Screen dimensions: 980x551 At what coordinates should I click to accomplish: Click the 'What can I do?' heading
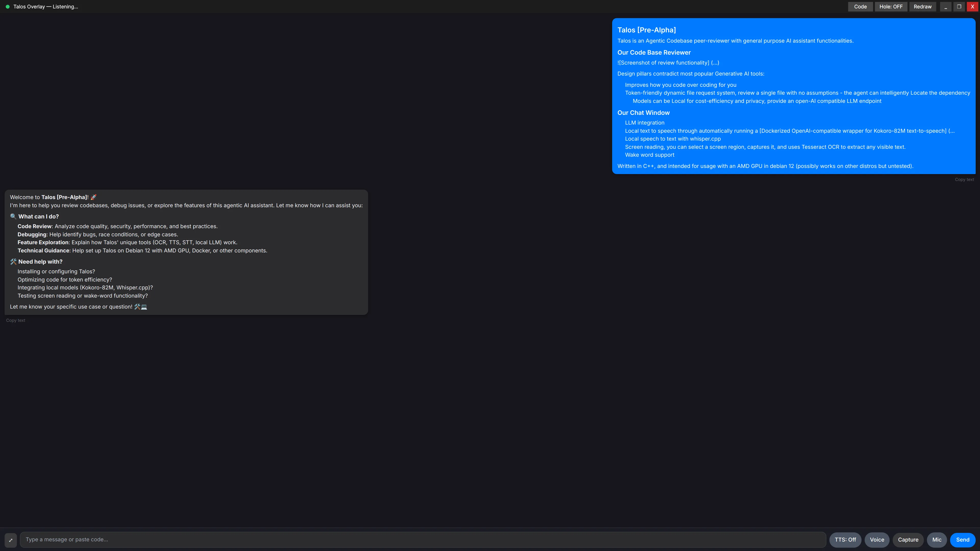[34, 216]
